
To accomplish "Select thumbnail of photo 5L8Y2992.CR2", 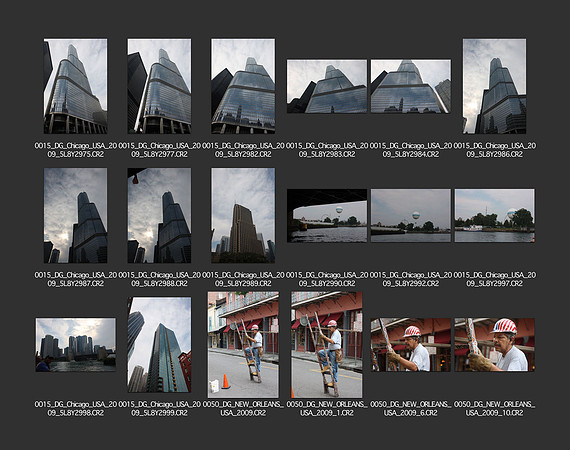I will tap(411, 216).
